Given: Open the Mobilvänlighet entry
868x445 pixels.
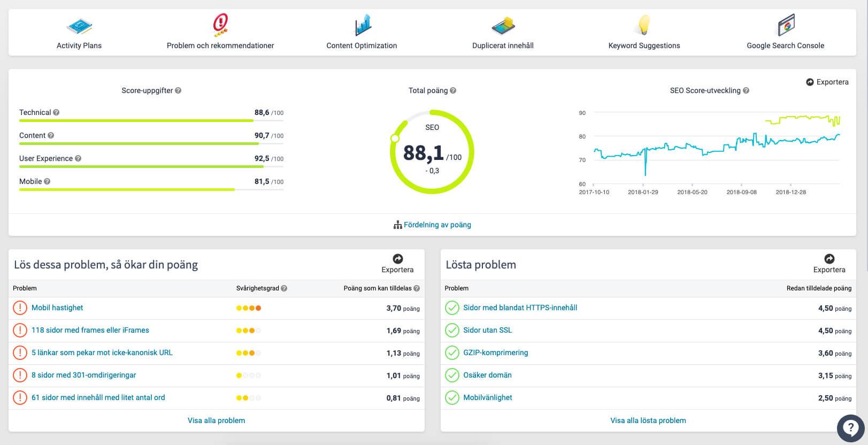Looking at the screenshot, I should (x=488, y=397).
